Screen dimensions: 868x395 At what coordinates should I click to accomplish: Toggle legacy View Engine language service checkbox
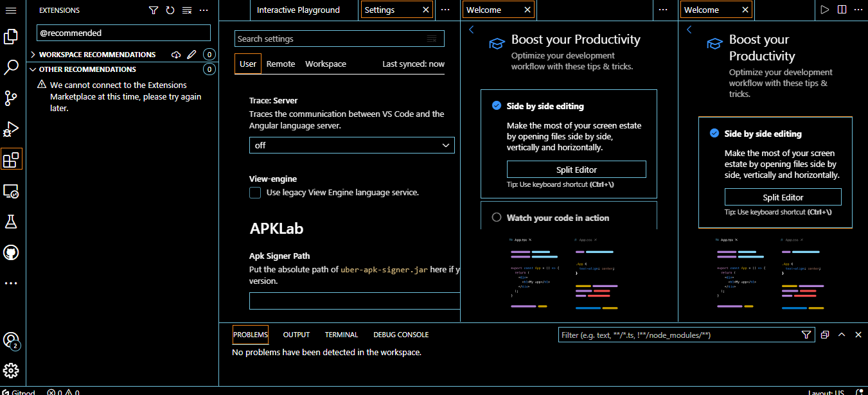tap(255, 192)
